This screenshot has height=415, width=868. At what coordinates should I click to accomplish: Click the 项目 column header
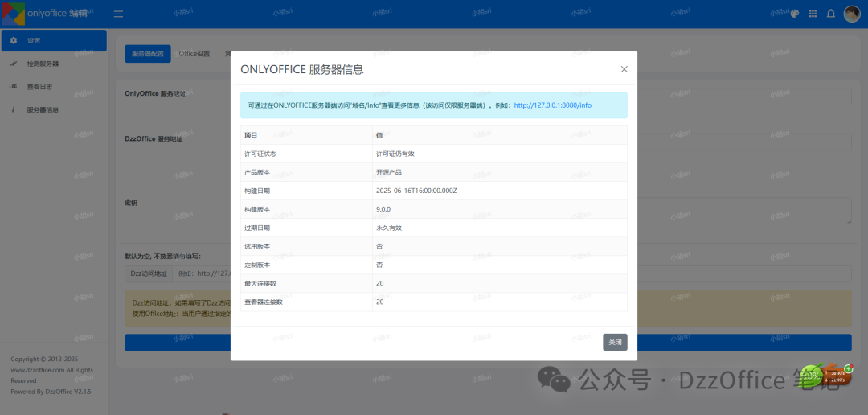coord(251,135)
